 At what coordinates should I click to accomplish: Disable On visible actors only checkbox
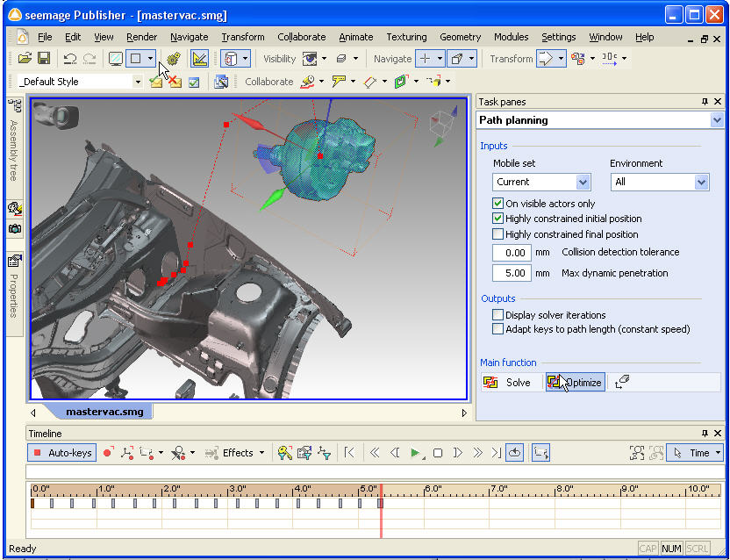pyautogui.click(x=498, y=204)
